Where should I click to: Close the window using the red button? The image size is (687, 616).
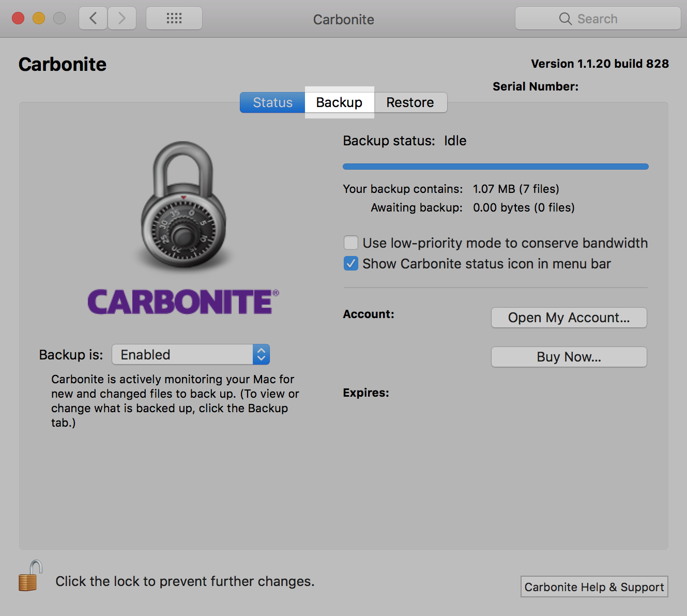18,19
